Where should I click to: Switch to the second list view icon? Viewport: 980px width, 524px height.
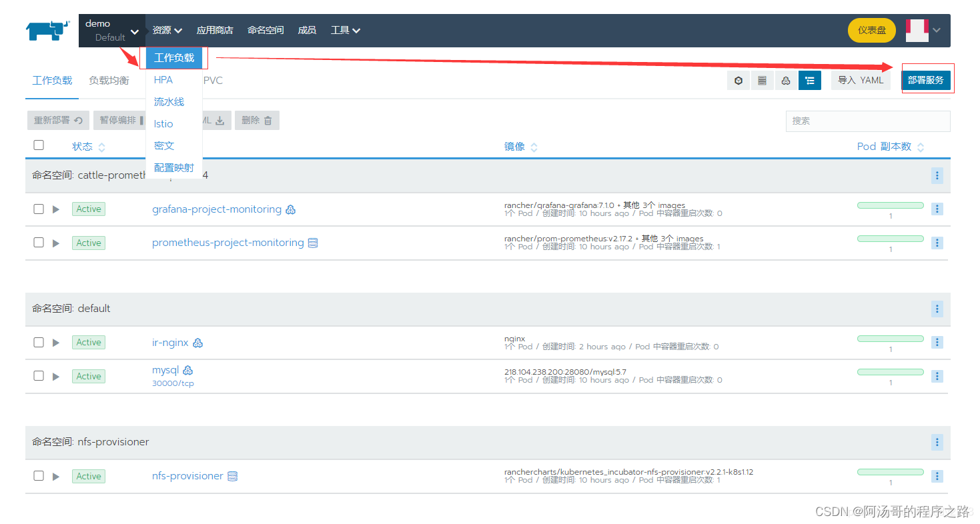click(x=762, y=81)
